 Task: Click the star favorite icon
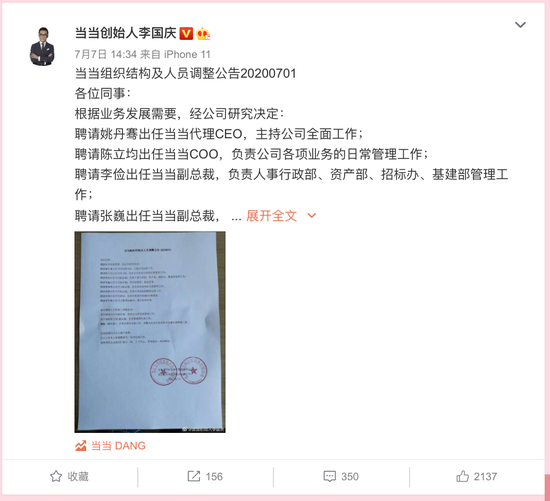56,476
